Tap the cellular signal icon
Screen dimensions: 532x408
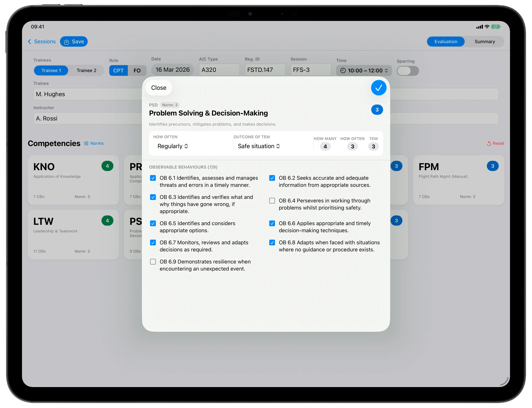tap(479, 27)
